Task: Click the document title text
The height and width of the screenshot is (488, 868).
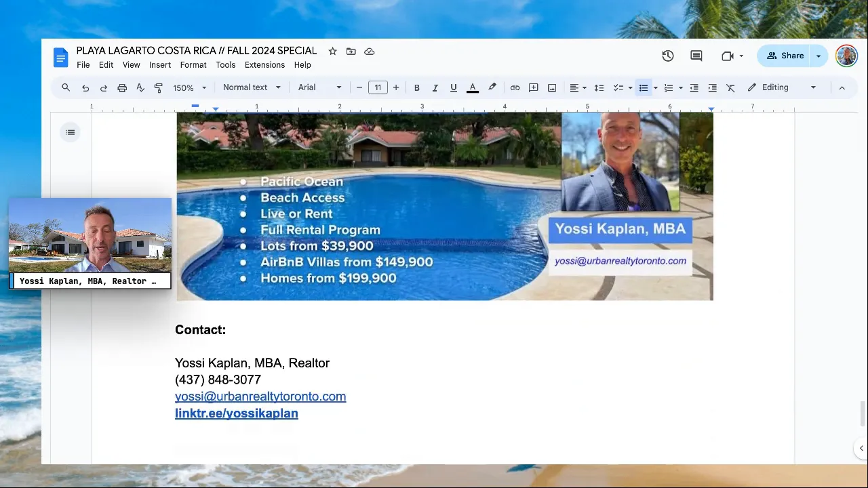Action: pyautogui.click(x=197, y=51)
